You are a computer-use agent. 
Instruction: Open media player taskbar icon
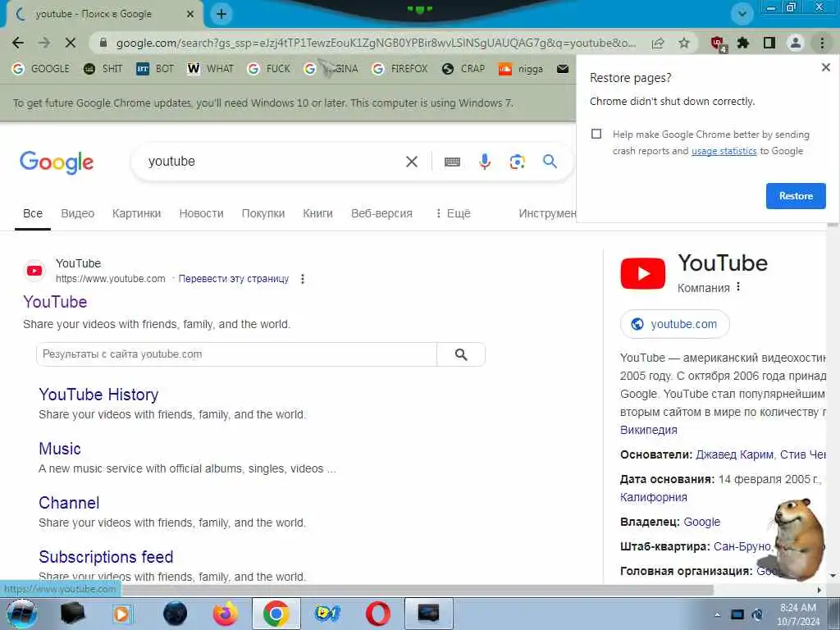coord(123,614)
